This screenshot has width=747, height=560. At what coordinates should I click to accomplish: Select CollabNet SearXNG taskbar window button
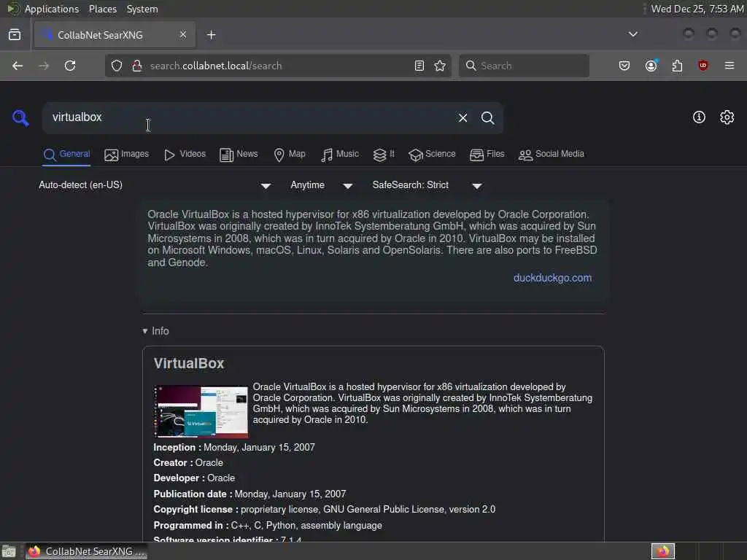coord(86,551)
